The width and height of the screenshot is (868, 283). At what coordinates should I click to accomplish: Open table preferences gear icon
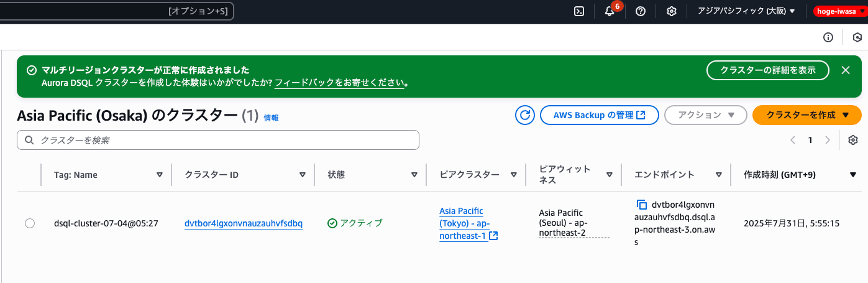click(x=853, y=140)
